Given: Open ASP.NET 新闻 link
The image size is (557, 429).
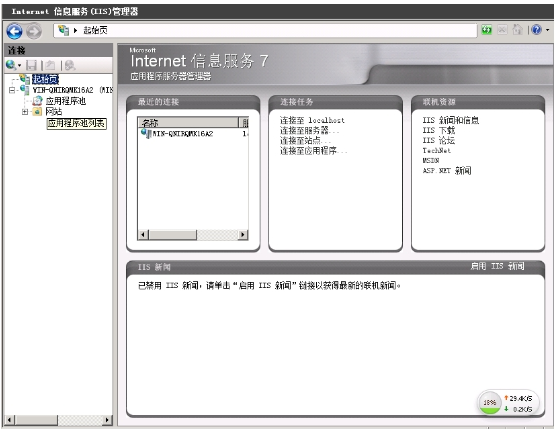Looking at the screenshot, I should pos(447,171).
